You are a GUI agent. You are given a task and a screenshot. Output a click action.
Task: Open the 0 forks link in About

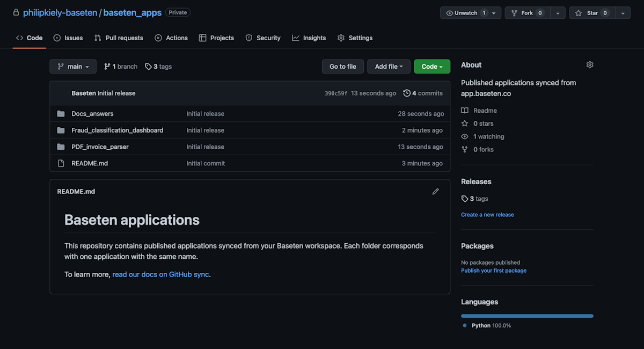477,149
